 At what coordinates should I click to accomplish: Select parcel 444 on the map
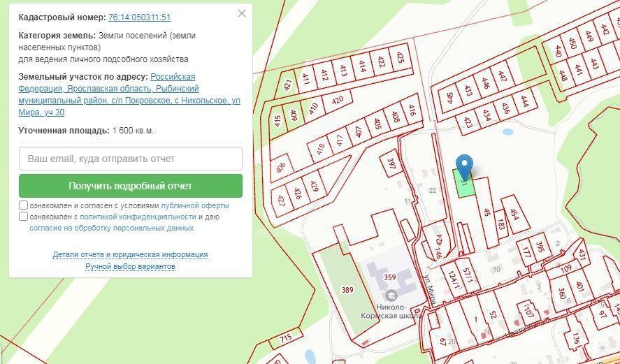pos(525,101)
